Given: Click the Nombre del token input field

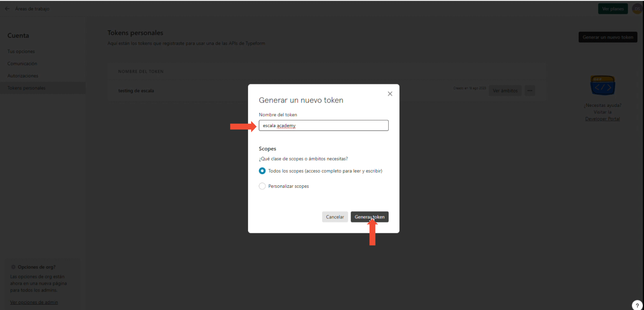Looking at the screenshot, I should pos(323,125).
